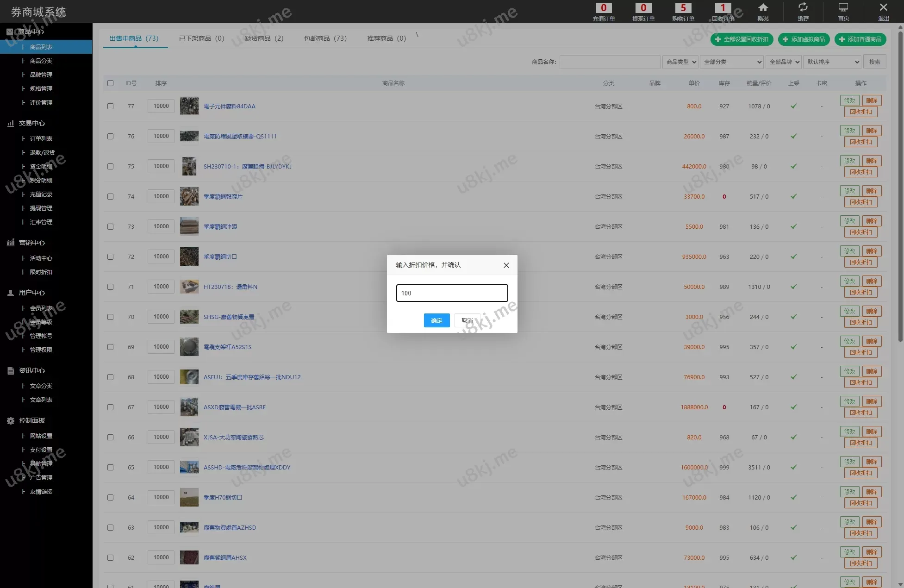Open the 商品类型 dropdown filter

click(680, 62)
